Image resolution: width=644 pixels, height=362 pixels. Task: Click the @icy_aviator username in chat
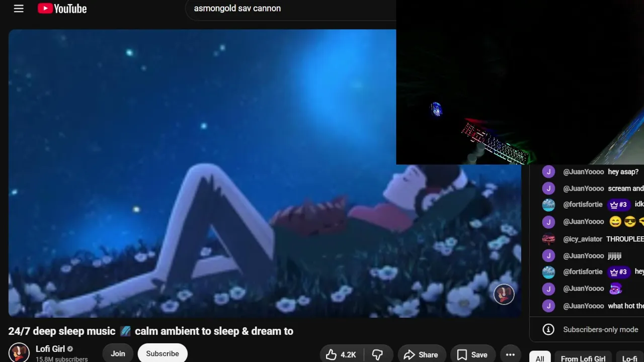[583, 239]
